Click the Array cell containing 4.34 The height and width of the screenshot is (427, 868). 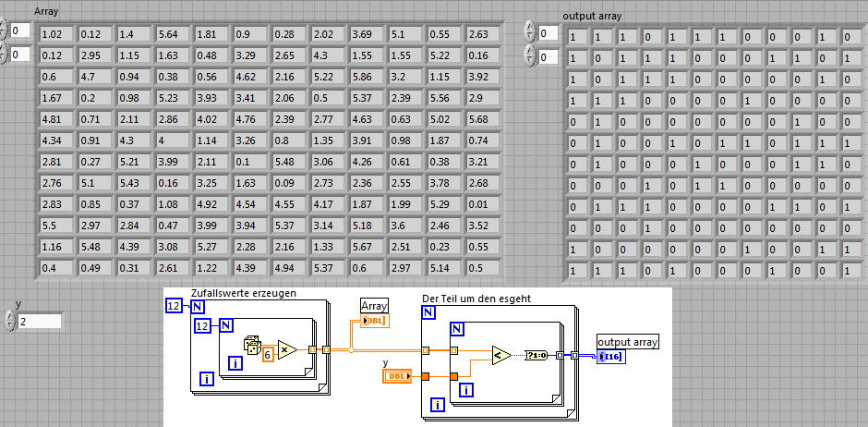(x=56, y=140)
